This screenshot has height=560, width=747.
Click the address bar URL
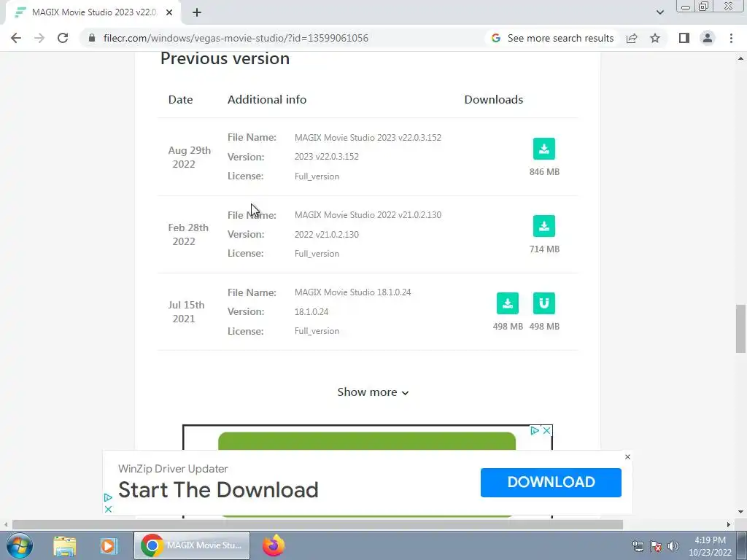[x=236, y=38]
